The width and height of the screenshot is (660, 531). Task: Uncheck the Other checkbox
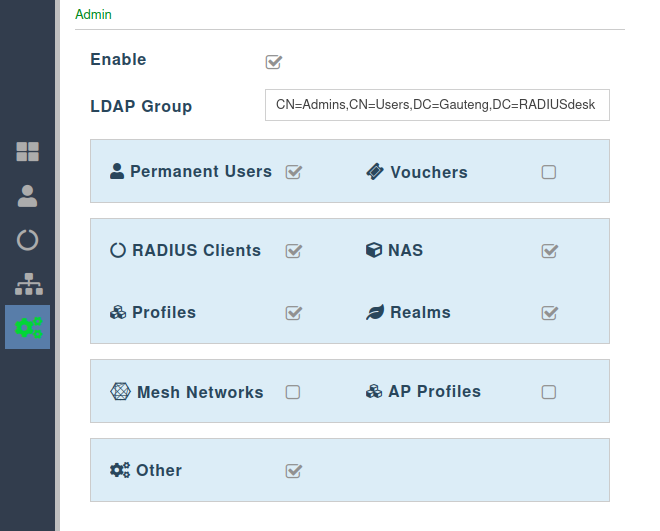point(293,471)
